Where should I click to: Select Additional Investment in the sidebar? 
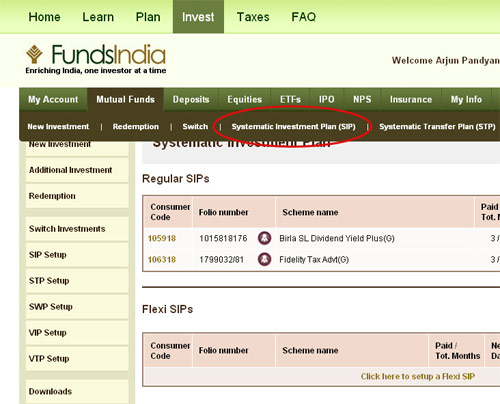point(77,170)
